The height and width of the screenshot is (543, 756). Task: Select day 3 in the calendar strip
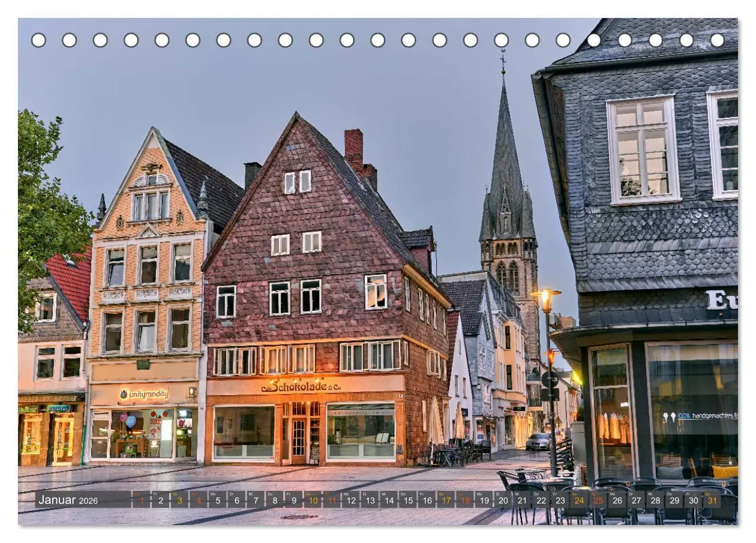coord(179,500)
